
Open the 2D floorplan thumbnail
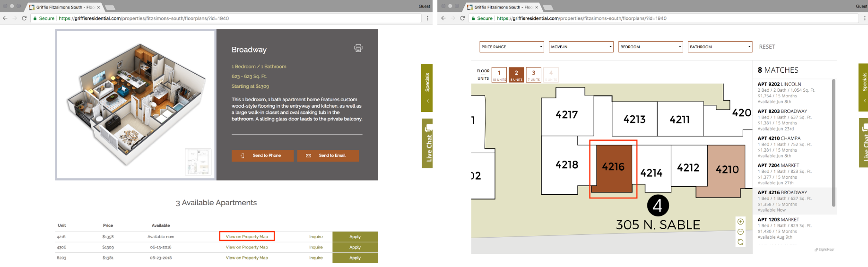click(198, 162)
